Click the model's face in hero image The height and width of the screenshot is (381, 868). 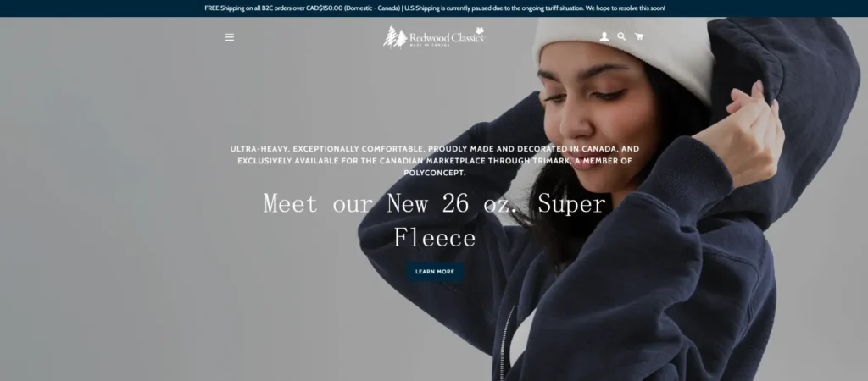coord(595,111)
